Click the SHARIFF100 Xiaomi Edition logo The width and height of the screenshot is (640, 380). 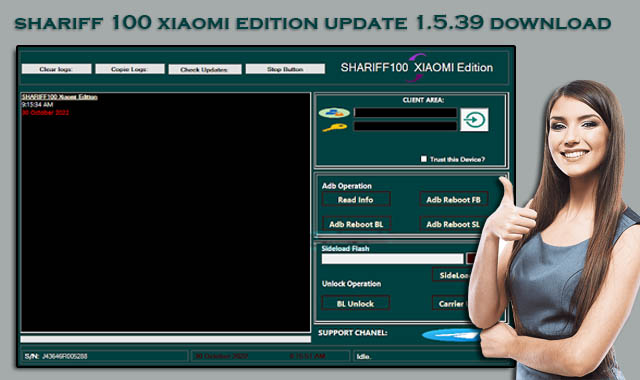[x=417, y=67]
